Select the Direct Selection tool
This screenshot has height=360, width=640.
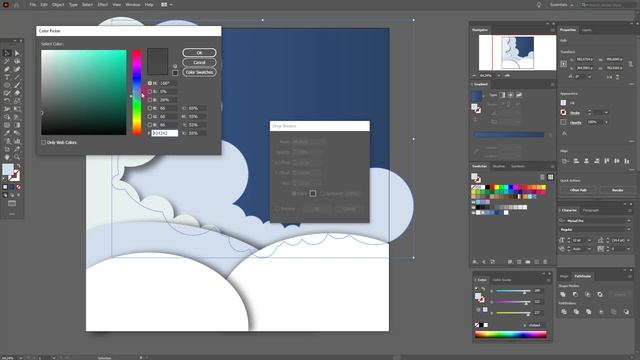tap(17, 53)
